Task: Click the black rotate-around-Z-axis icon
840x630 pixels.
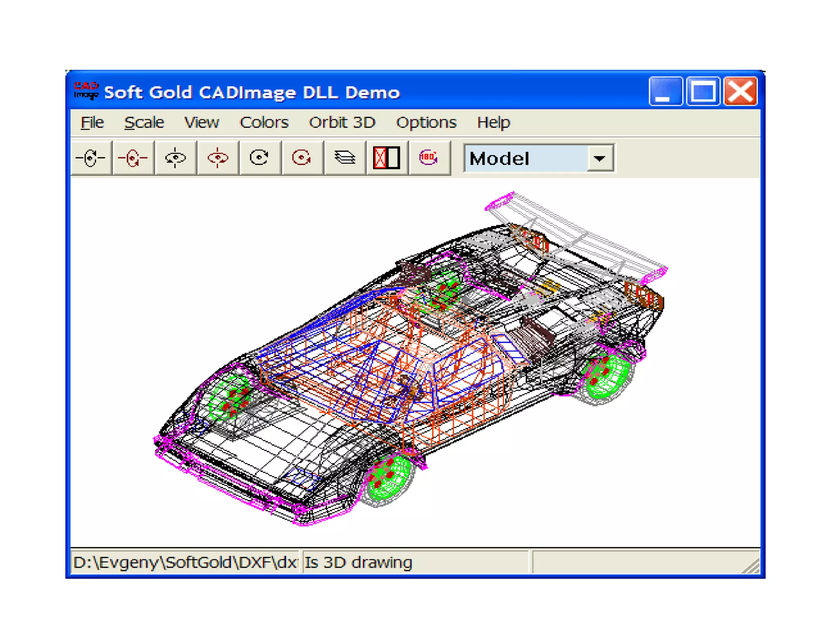Action: pos(260,158)
